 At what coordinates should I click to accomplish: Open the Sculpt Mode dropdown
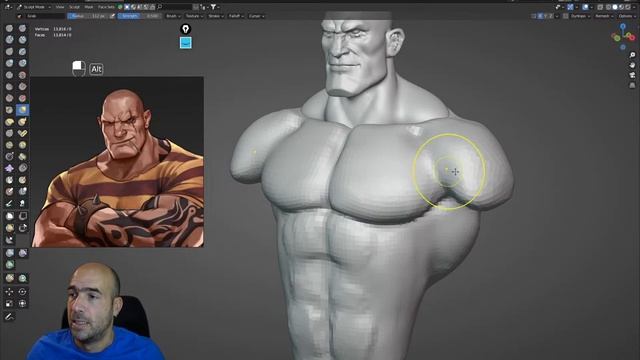tap(34, 7)
